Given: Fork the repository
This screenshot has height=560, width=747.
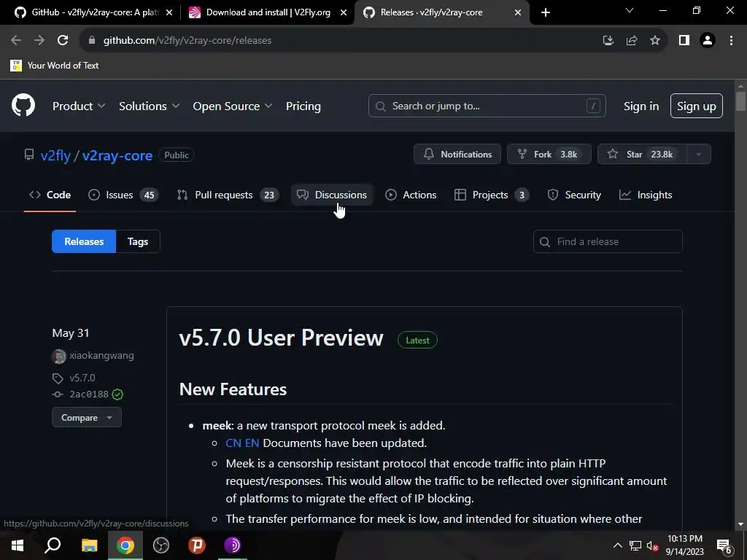Looking at the screenshot, I should pyautogui.click(x=549, y=154).
